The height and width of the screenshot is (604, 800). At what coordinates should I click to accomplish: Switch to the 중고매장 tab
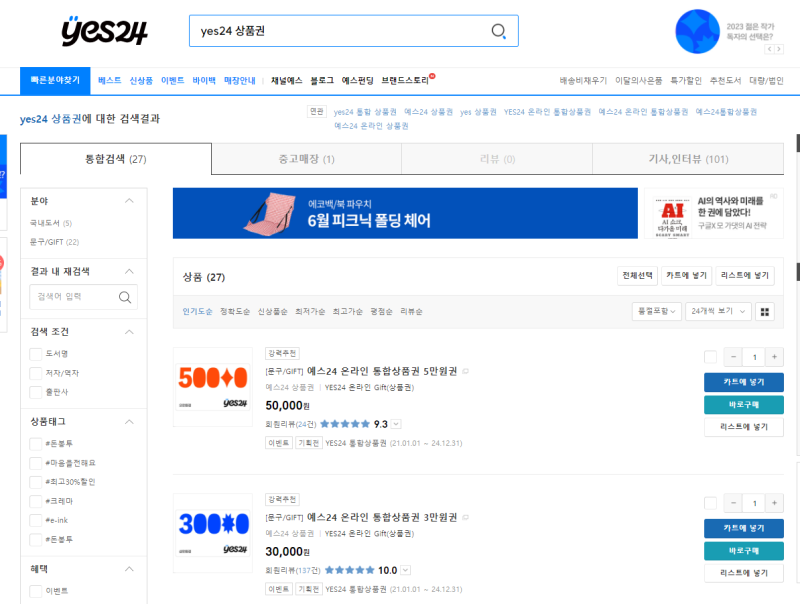pos(305,160)
